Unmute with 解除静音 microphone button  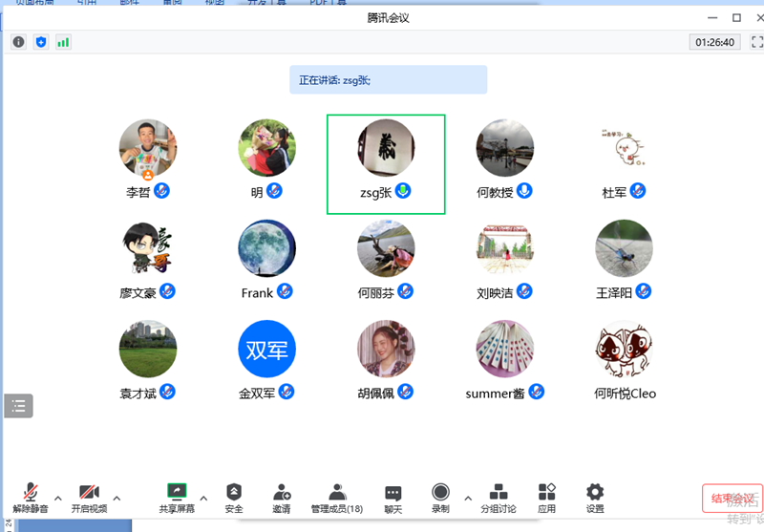click(x=31, y=498)
